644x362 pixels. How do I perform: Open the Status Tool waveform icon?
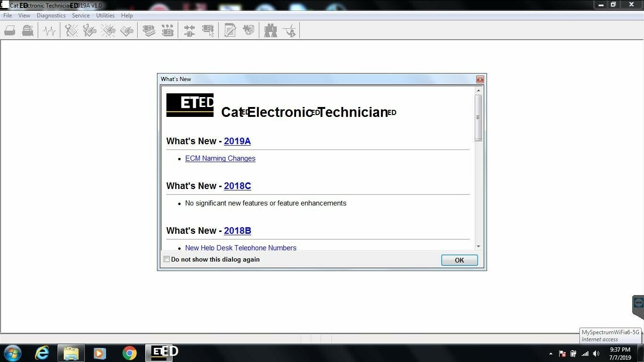coord(50,31)
